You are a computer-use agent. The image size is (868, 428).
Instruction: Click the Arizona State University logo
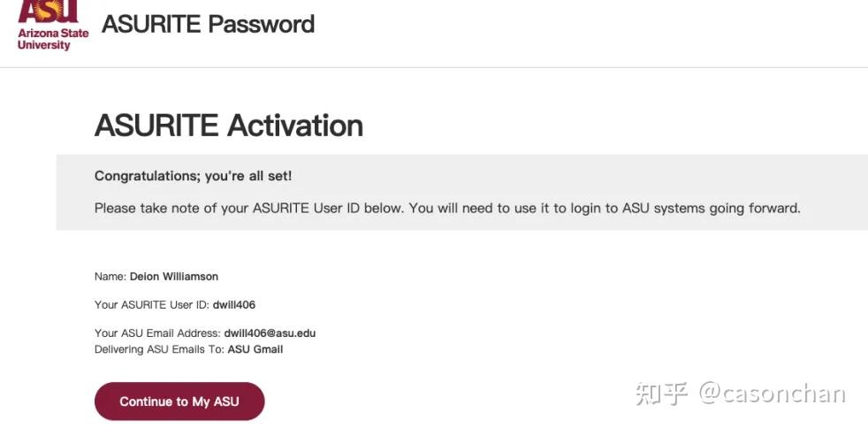pyautogui.click(x=48, y=12)
